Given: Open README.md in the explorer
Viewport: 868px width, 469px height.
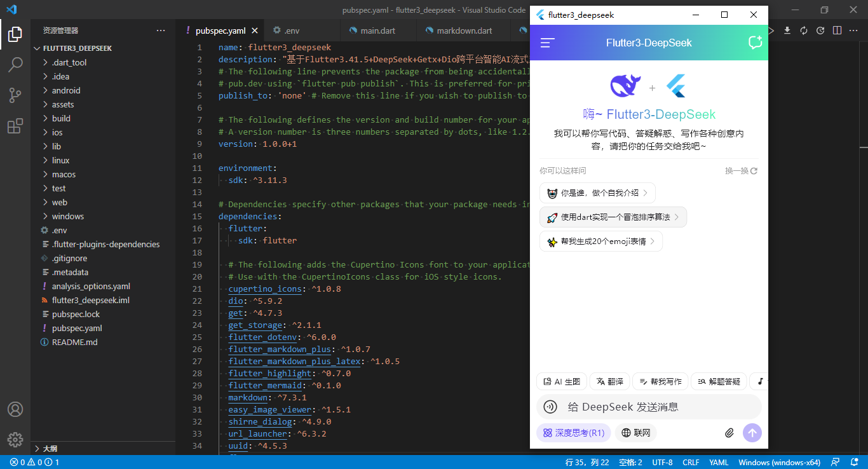Looking at the screenshot, I should point(103,342).
